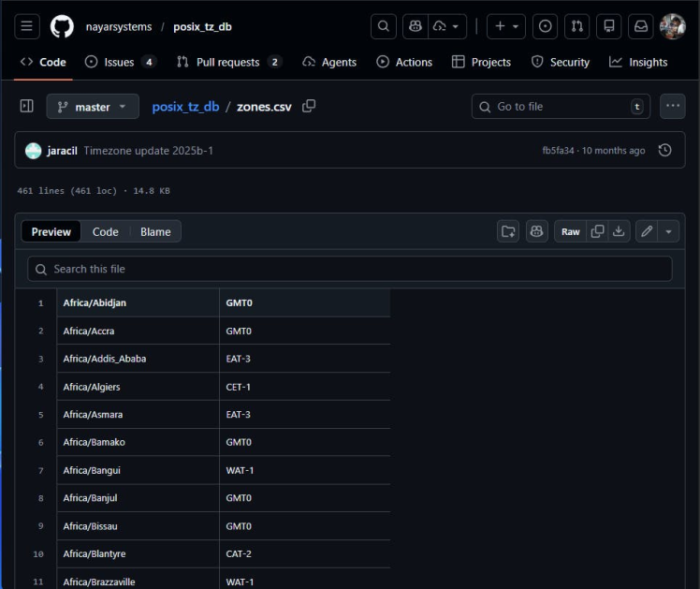Toggle the file tree side panel
Screen dimensions: 700x589
[27, 107]
